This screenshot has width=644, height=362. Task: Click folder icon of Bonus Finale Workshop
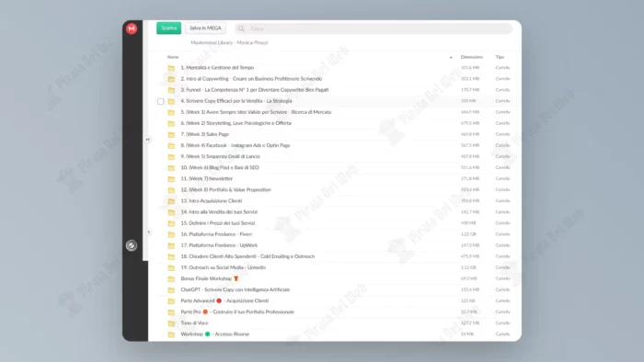tap(171, 278)
